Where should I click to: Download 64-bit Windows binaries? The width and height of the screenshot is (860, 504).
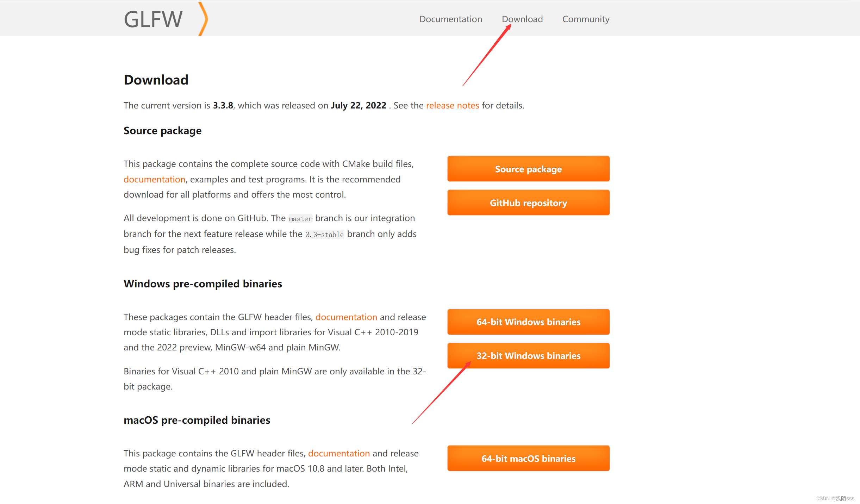(x=528, y=322)
